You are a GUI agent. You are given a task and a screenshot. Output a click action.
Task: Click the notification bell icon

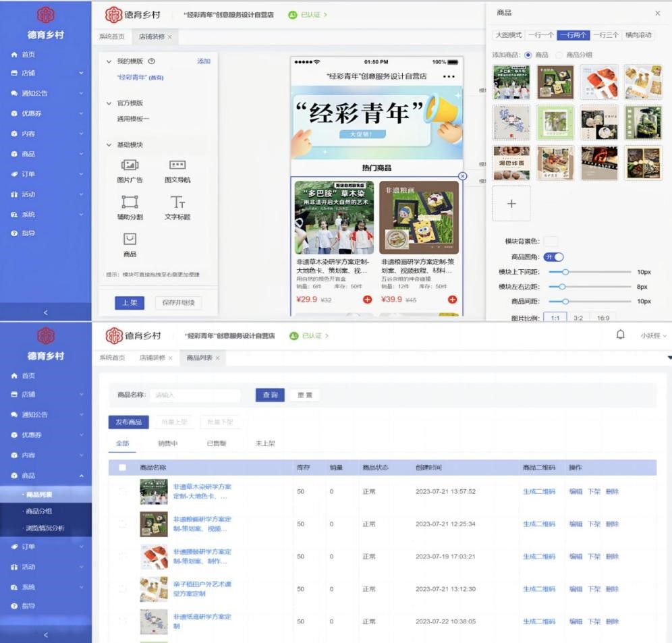point(620,335)
